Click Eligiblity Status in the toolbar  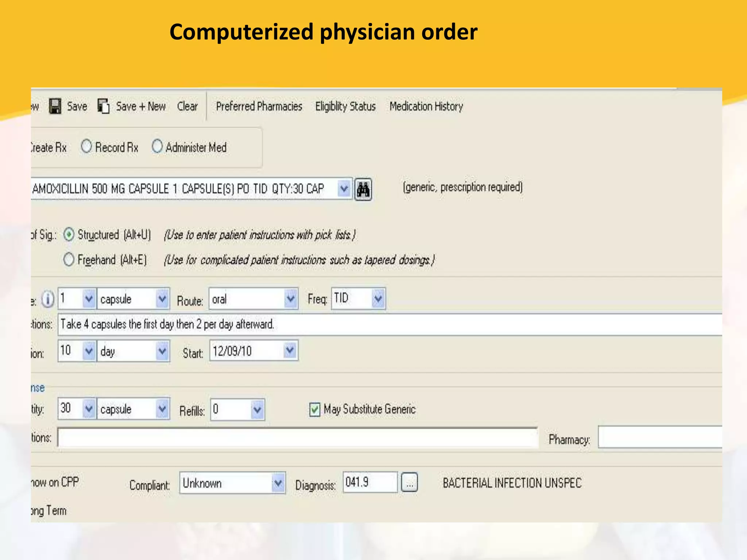[x=345, y=106]
